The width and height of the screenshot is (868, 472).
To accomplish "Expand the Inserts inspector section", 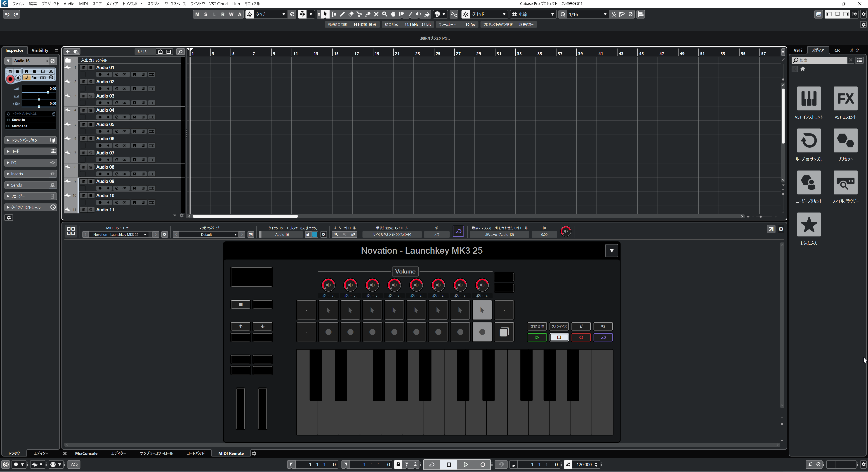I will 30,174.
